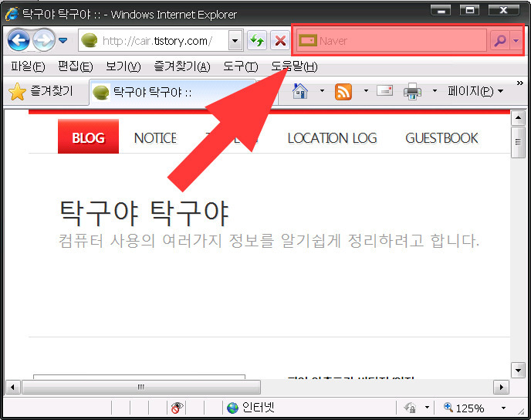Expand the command bar overflow chevron
The image size is (531, 420).
520,83
